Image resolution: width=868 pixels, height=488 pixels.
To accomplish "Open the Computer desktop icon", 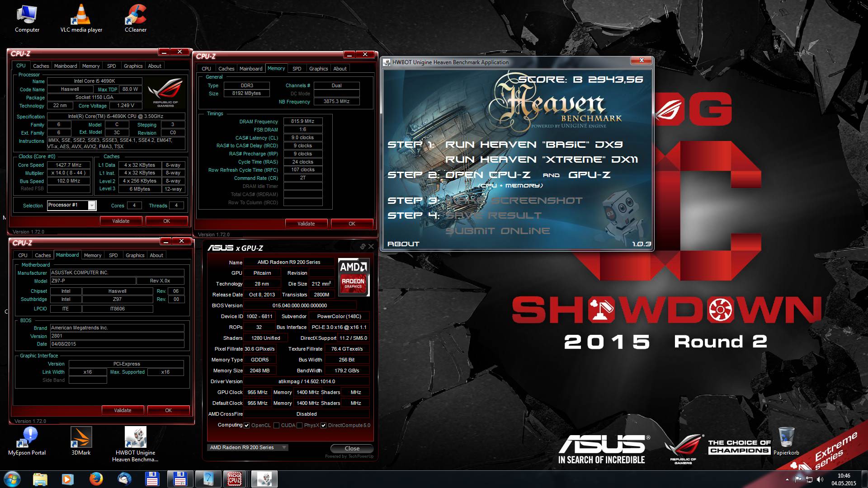I will click(27, 18).
